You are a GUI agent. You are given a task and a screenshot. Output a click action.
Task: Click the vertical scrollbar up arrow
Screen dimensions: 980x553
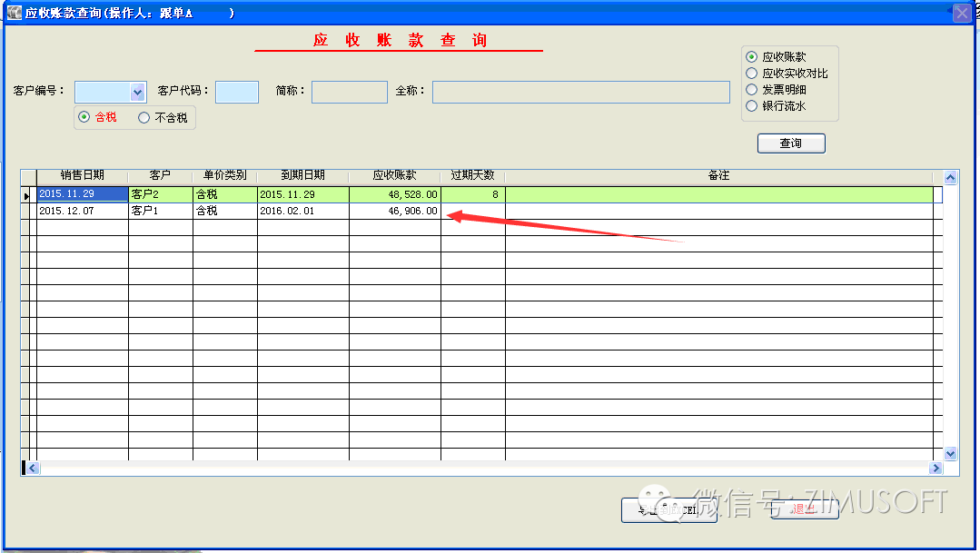[950, 178]
